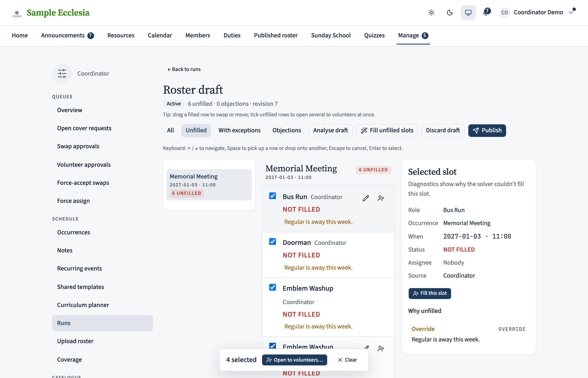Publish the roster draft
Viewport: 588px width, 378px height.
(487, 130)
